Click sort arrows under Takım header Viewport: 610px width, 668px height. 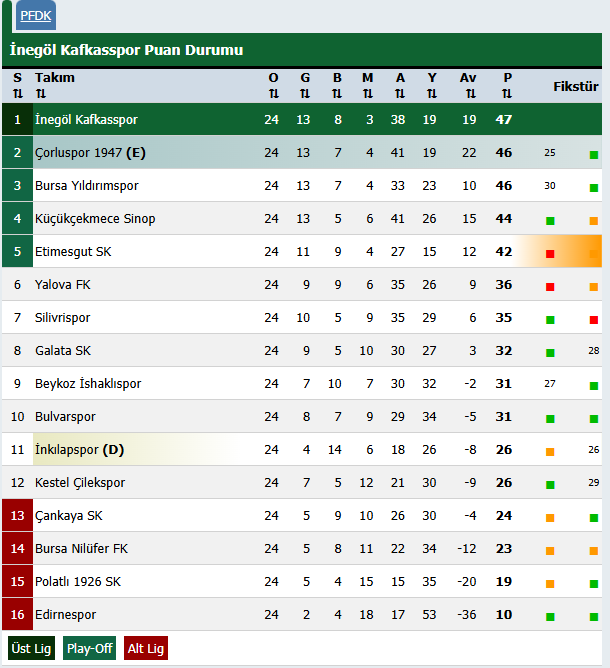(x=41, y=94)
